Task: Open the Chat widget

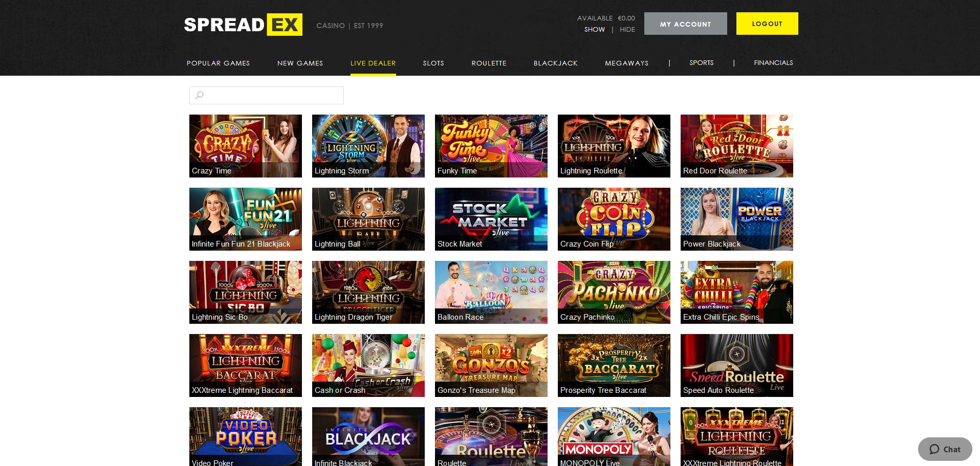Action: click(945, 449)
